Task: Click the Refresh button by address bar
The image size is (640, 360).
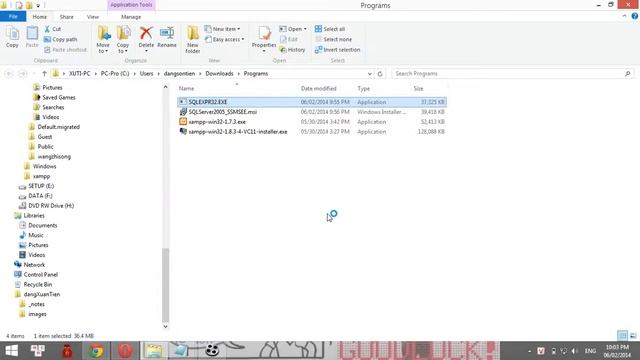Action: point(380,73)
